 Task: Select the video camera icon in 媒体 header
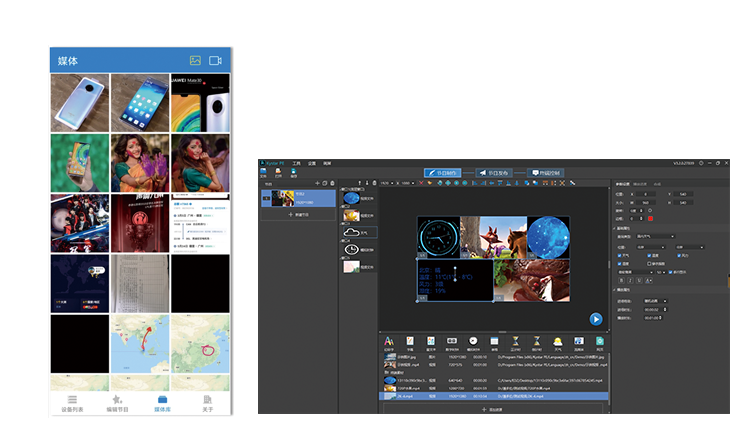pos(215,61)
